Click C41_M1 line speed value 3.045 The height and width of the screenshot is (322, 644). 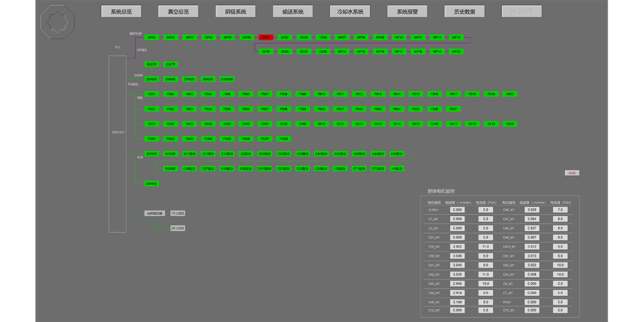(x=457, y=265)
